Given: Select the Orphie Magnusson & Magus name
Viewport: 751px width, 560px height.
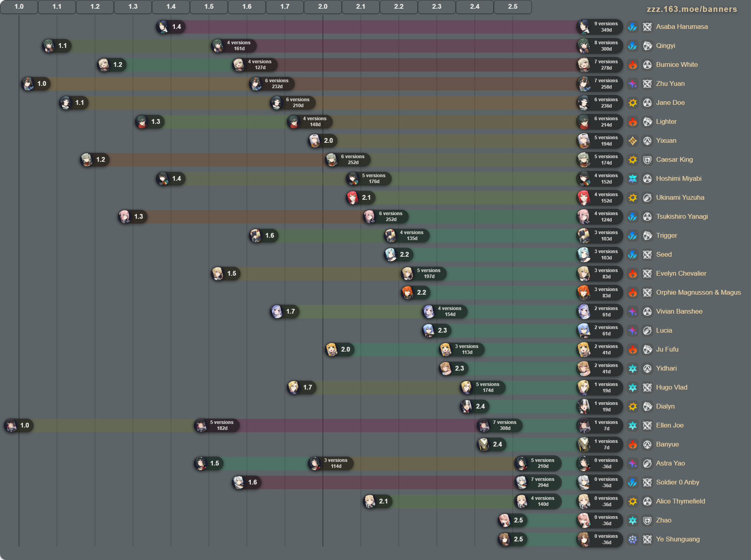Looking at the screenshot, I should pos(698,293).
